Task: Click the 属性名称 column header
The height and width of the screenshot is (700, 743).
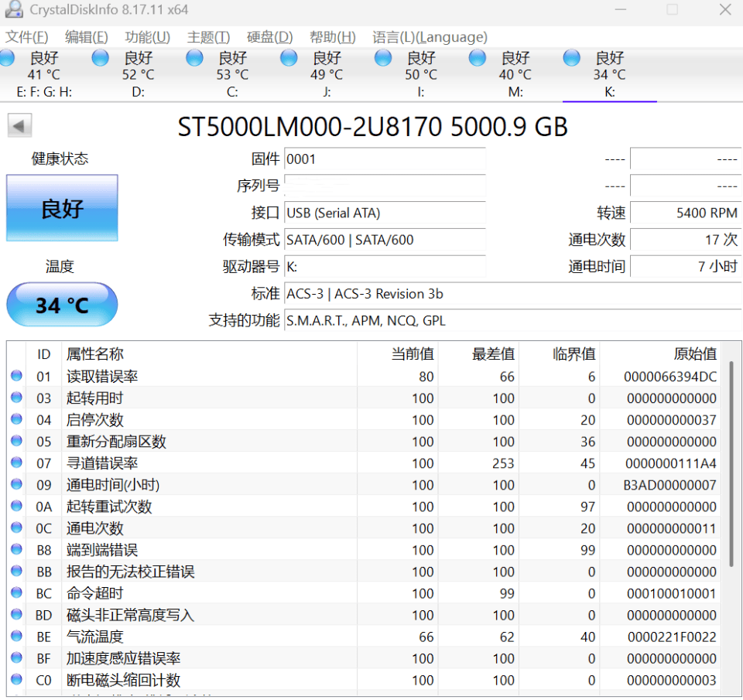Action: [209, 353]
